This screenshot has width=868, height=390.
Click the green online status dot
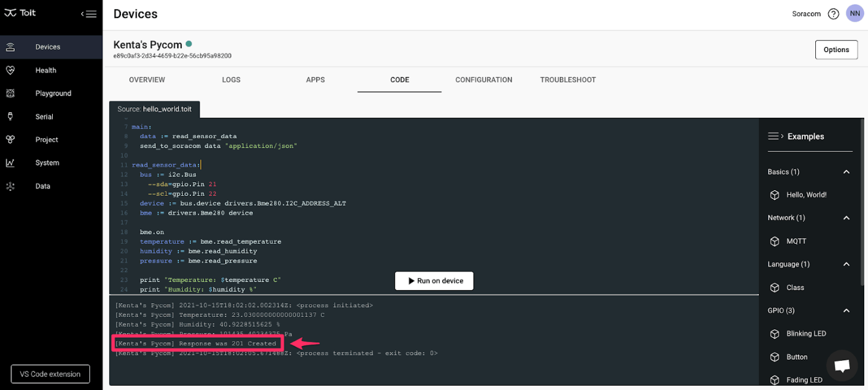[x=189, y=44]
